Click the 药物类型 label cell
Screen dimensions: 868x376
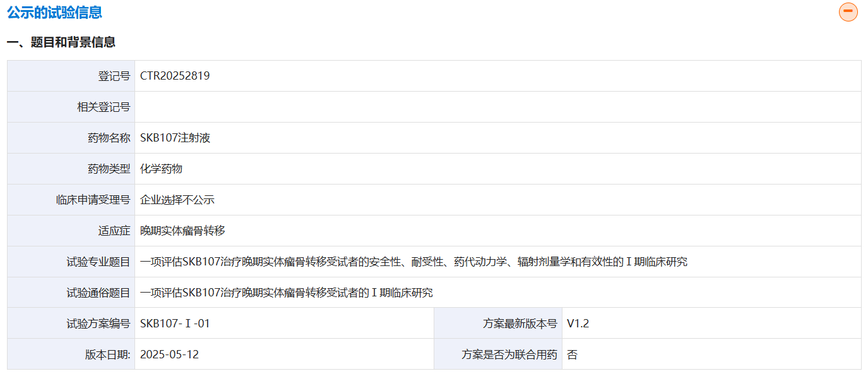coord(71,169)
